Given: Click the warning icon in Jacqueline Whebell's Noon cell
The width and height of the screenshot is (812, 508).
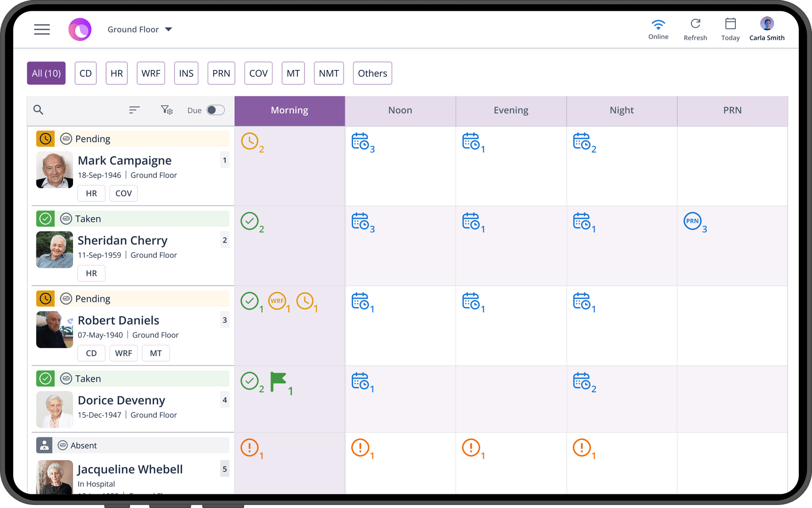Looking at the screenshot, I should pyautogui.click(x=360, y=448).
